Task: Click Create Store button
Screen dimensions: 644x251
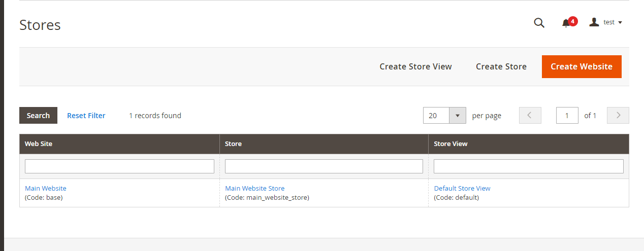Action: (x=501, y=66)
